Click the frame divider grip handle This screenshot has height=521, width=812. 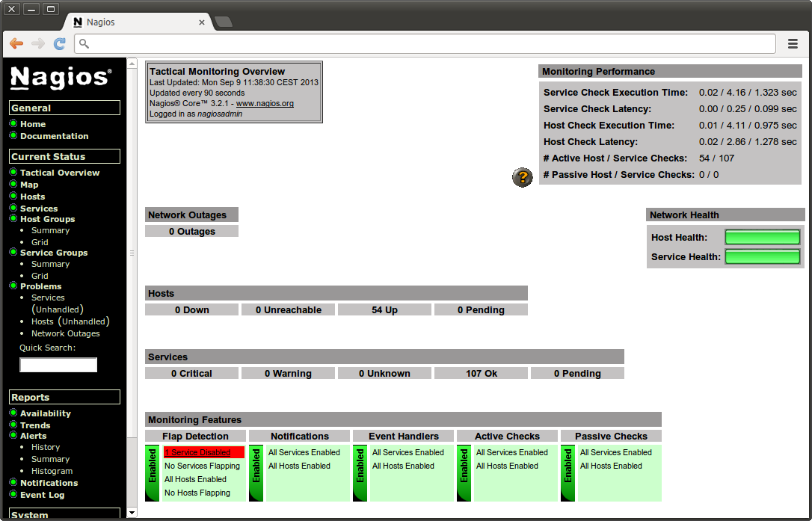pyautogui.click(x=132, y=253)
